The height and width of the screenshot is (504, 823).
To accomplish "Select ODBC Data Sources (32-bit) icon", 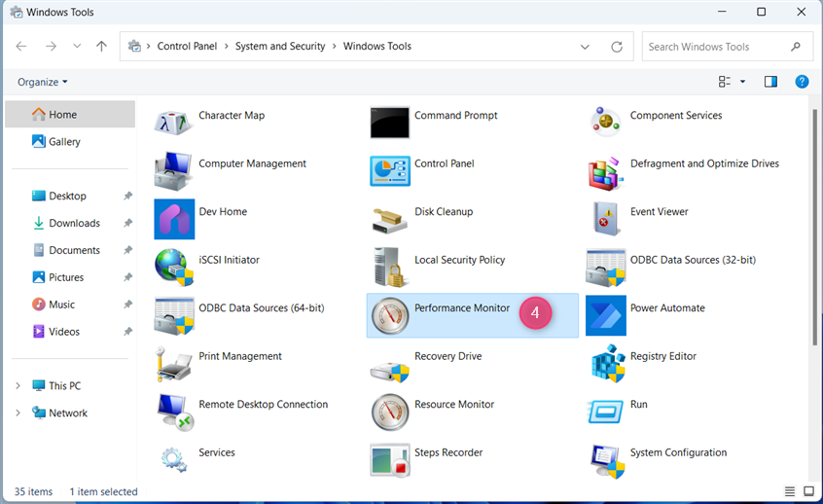I will 605,268.
